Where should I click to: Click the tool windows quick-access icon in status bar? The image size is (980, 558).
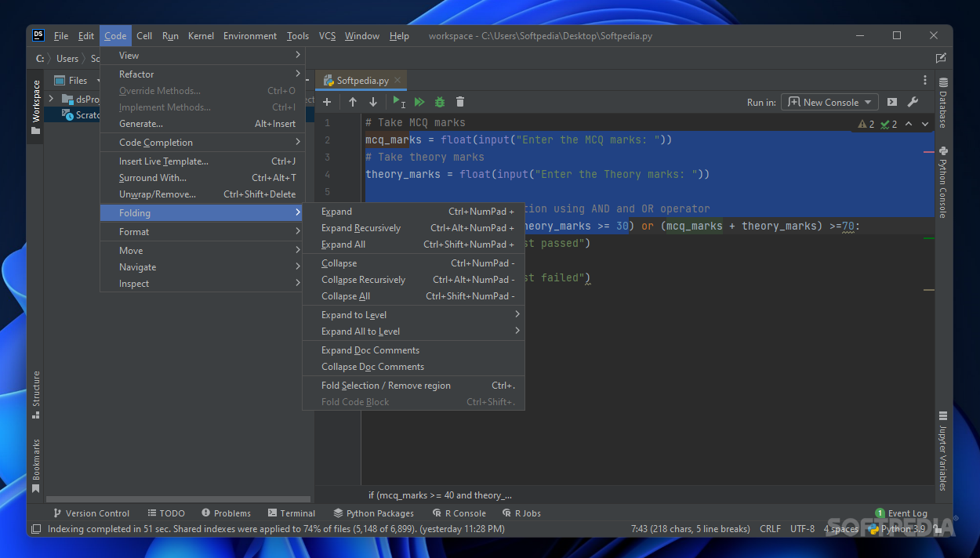coord(35,529)
